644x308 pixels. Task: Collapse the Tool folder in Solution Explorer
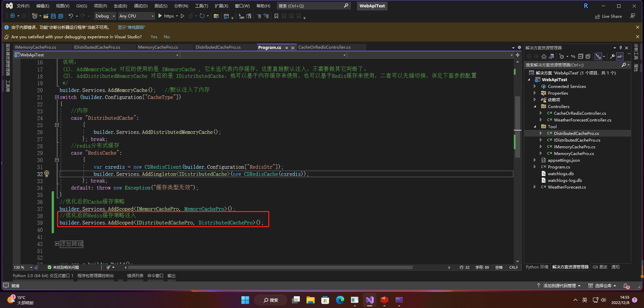click(x=535, y=126)
